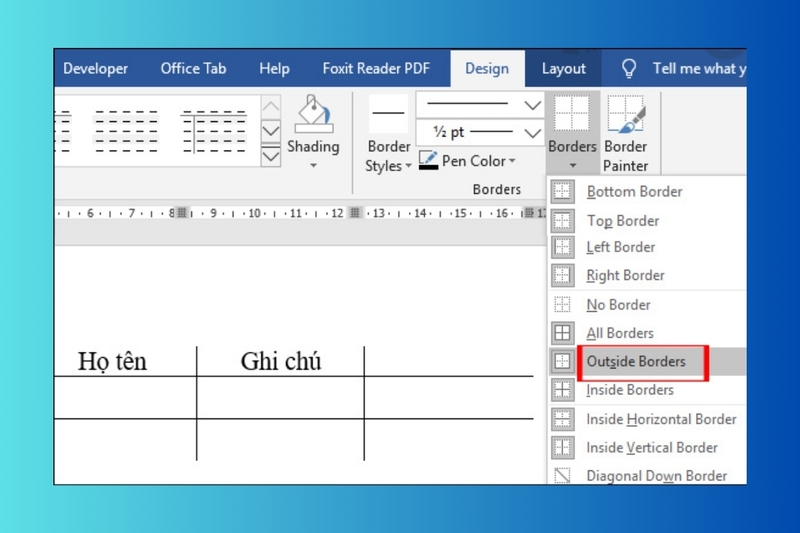Viewport: 800px width, 533px height.
Task: Click the Diagonal Down Border icon
Action: tap(562, 475)
